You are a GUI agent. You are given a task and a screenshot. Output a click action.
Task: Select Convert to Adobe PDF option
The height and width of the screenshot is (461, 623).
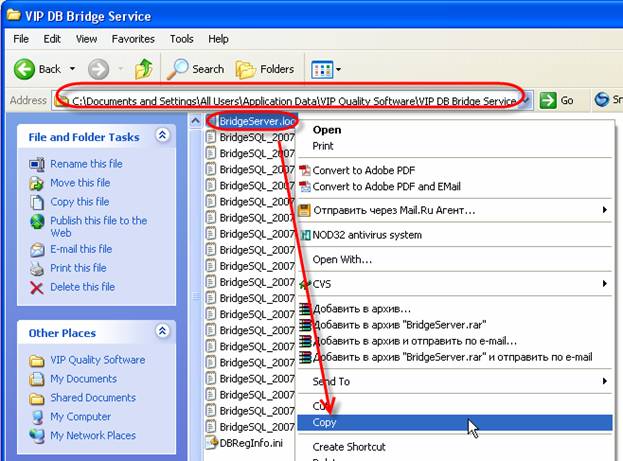coord(362,170)
